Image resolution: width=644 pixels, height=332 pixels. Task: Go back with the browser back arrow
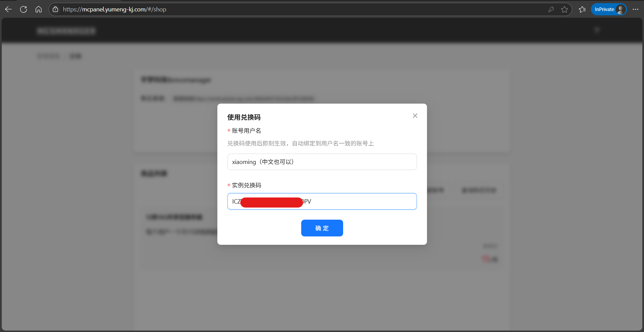click(x=8, y=9)
